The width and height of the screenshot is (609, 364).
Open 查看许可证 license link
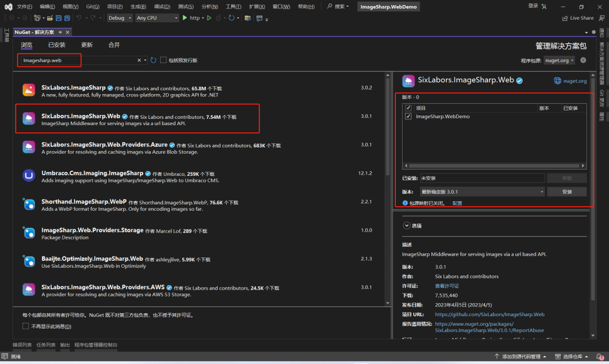point(447,286)
